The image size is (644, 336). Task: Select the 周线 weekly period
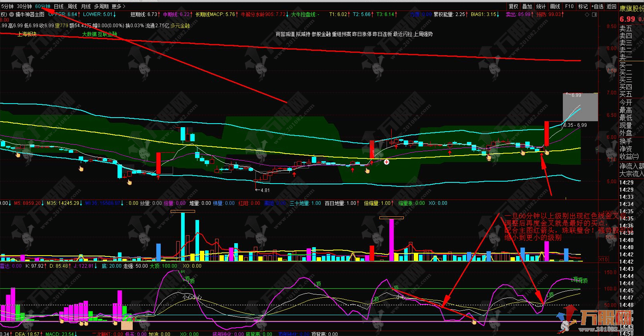tap(72, 6)
